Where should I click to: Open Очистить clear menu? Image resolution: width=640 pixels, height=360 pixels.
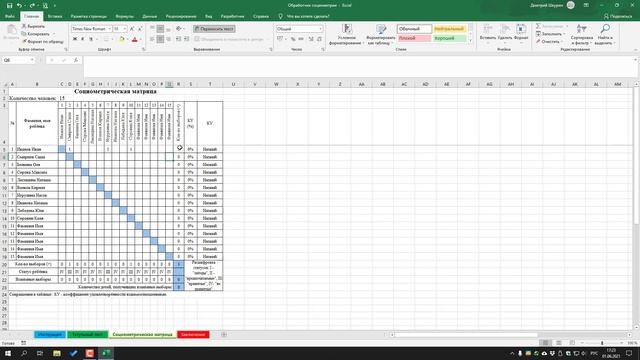550,41
